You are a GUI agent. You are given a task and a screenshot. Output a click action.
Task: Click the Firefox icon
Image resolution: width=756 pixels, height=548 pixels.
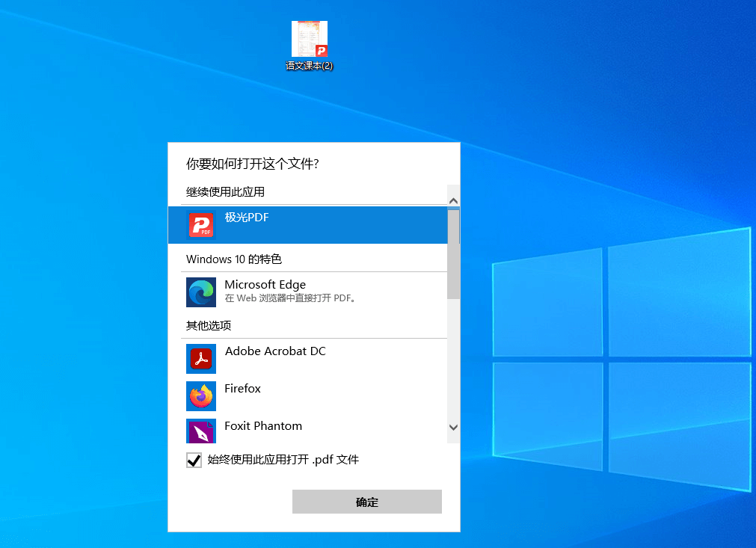pyautogui.click(x=201, y=396)
